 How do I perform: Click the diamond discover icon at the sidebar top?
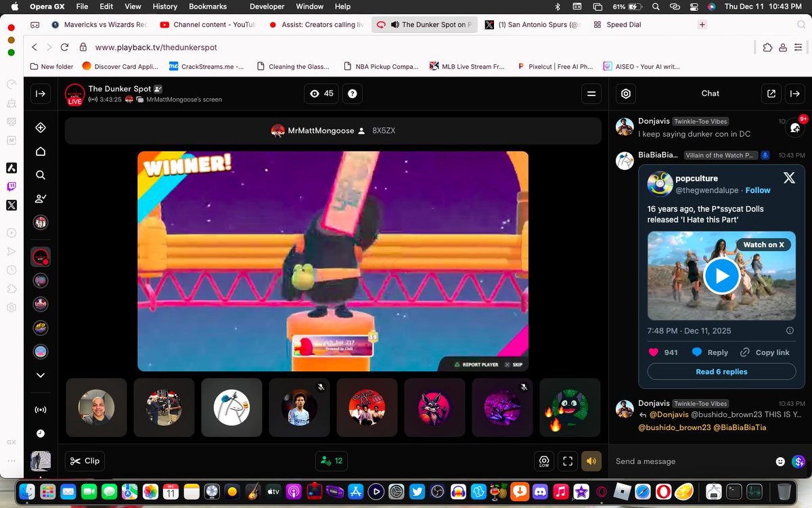click(x=41, y=127)
